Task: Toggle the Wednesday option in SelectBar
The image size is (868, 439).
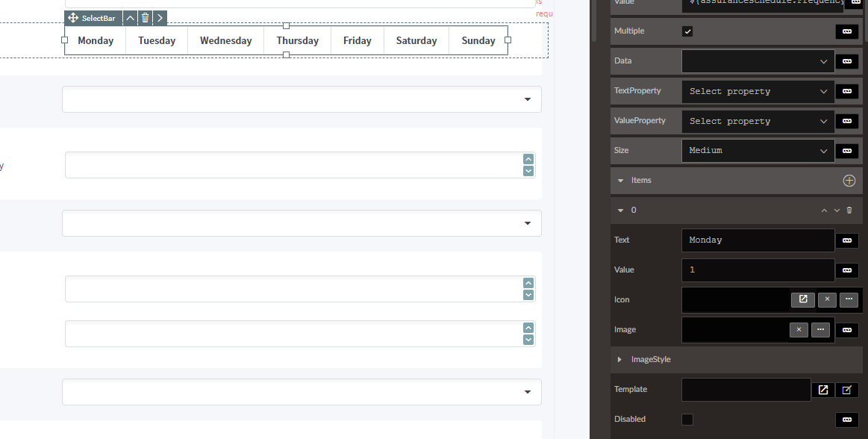Action: pos(226,40)
